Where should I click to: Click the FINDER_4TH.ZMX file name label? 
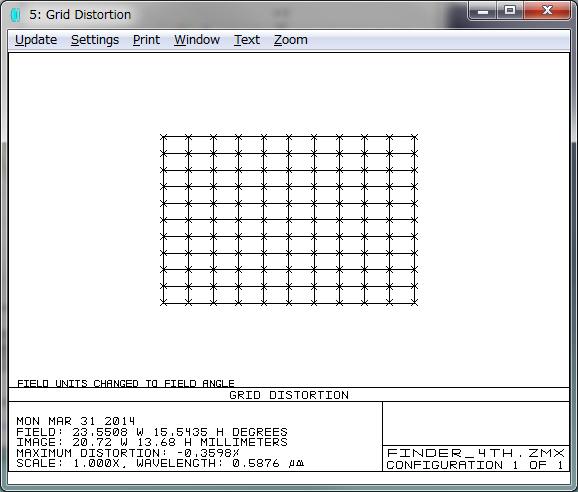(x=476, y=453)
